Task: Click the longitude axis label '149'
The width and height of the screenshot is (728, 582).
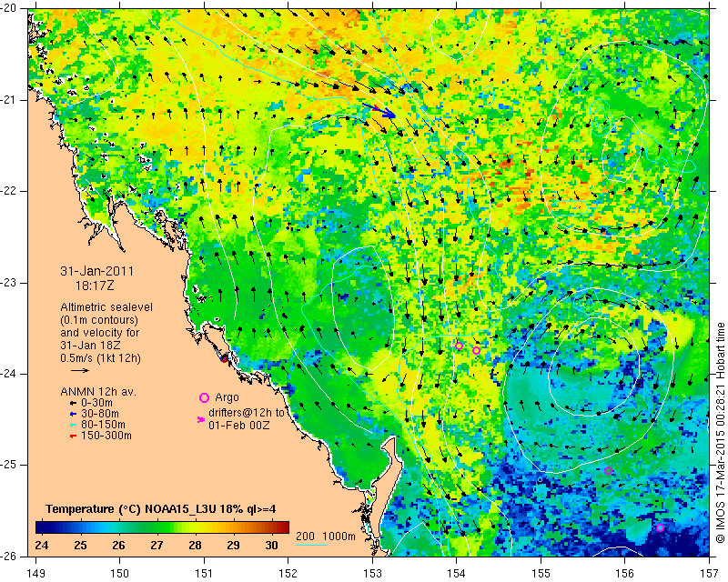Action: pyautogui.click(x=35, y=574)
